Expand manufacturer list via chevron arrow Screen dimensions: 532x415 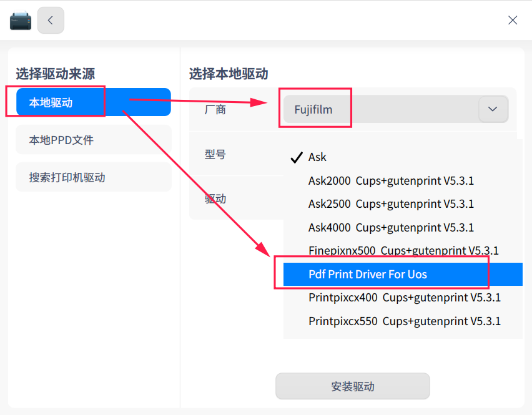coord(493,109)
